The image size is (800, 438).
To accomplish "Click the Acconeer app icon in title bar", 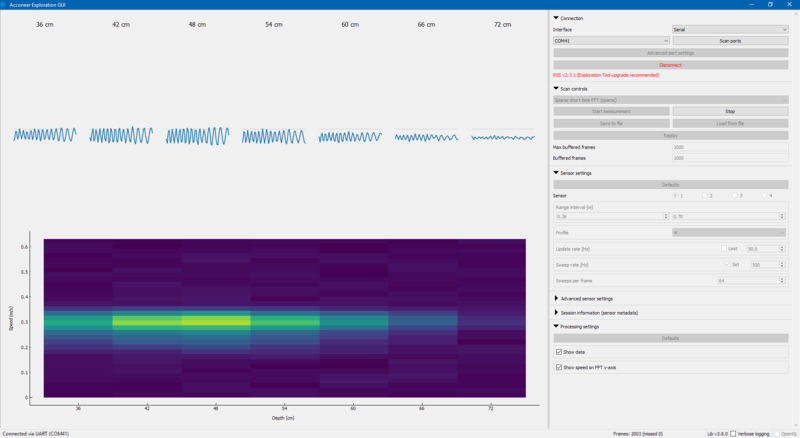I will (x=3, y=5).
